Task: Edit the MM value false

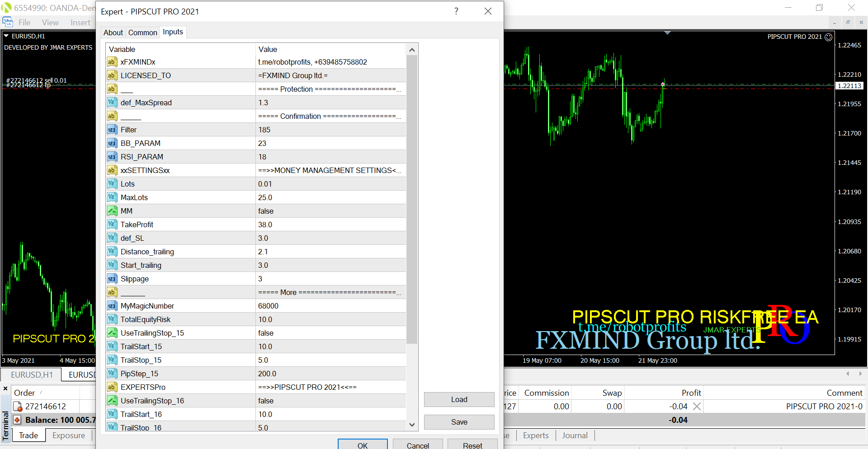Action: (x=330, y=211)
